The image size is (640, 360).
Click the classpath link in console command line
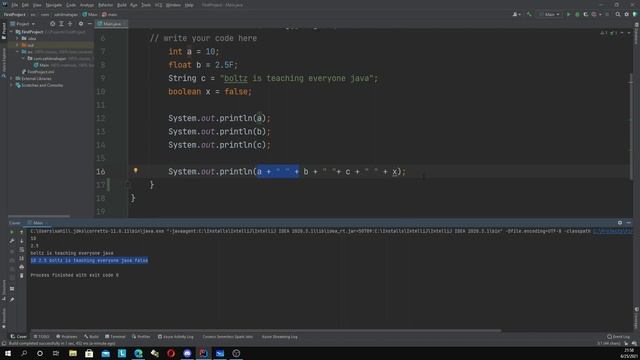click(x=613, y=231)
